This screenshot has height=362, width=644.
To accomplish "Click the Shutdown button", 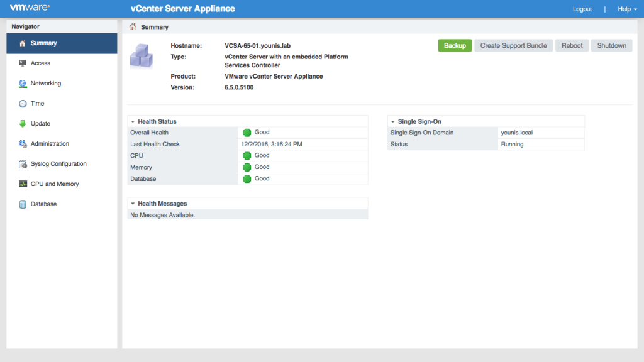I will coord(611,45).
